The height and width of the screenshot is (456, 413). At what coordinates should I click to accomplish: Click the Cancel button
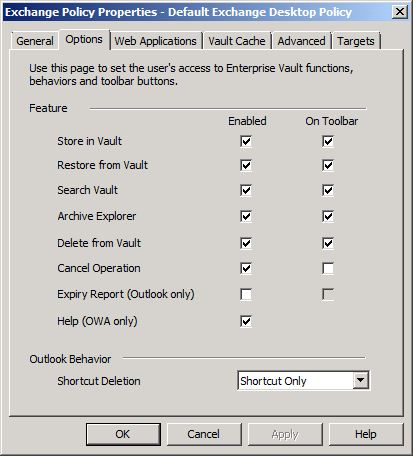pos(204,434)
